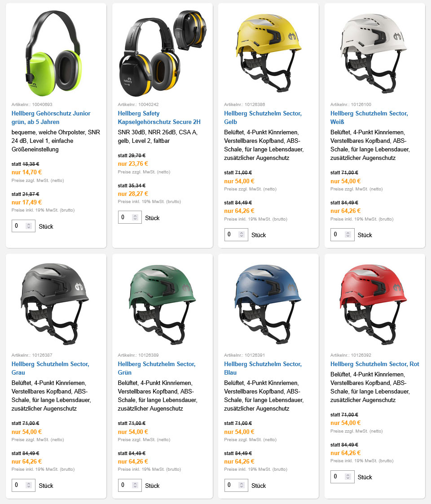Open Hellberg Gehörschutz Junior grün link
This screenshot has width=431, height=504.
tap(51, 118)
